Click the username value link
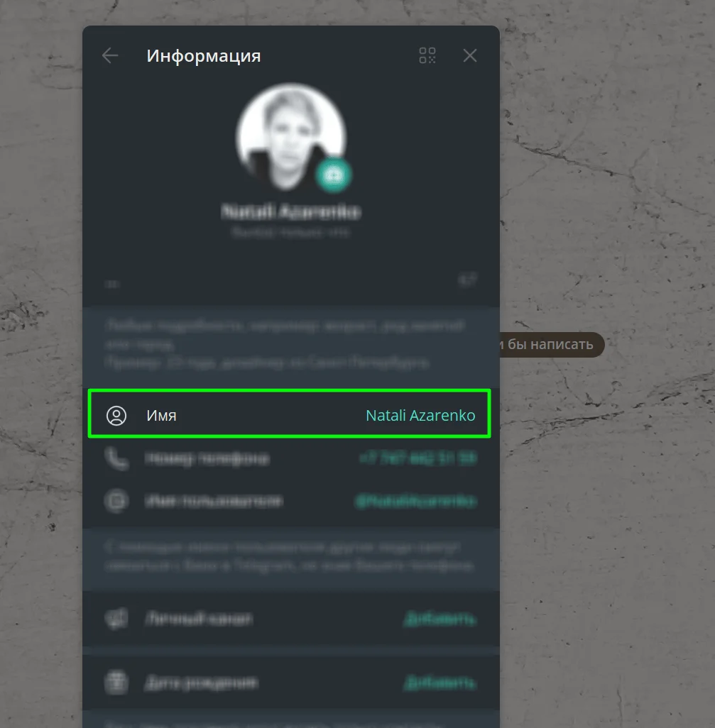Screen dimensions: 715x728 tap(416, 502)
